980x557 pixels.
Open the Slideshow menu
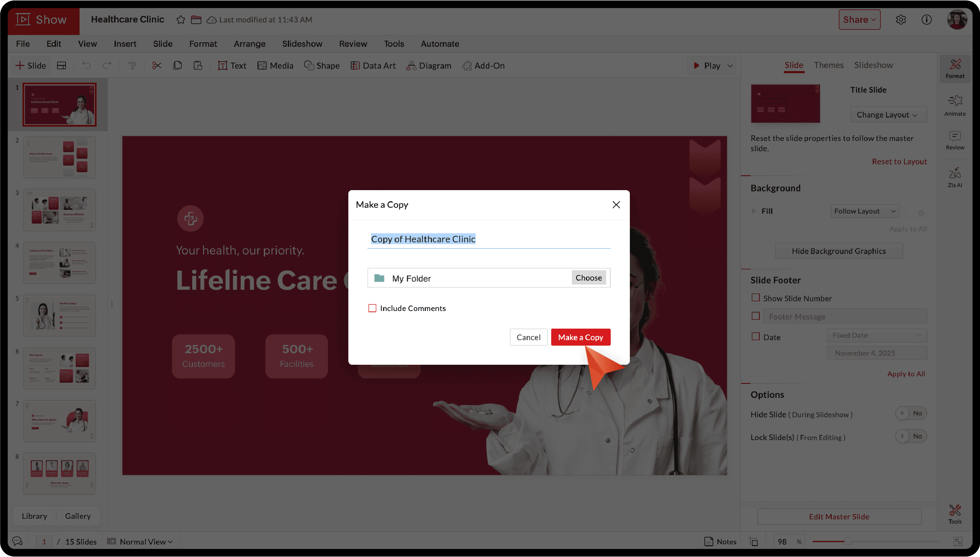pyautogui.click(x=302, y=44)
